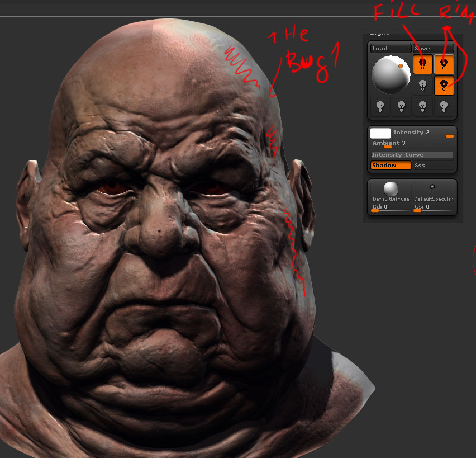Enable the inactive bulb in the second row

tap(422, 85)
